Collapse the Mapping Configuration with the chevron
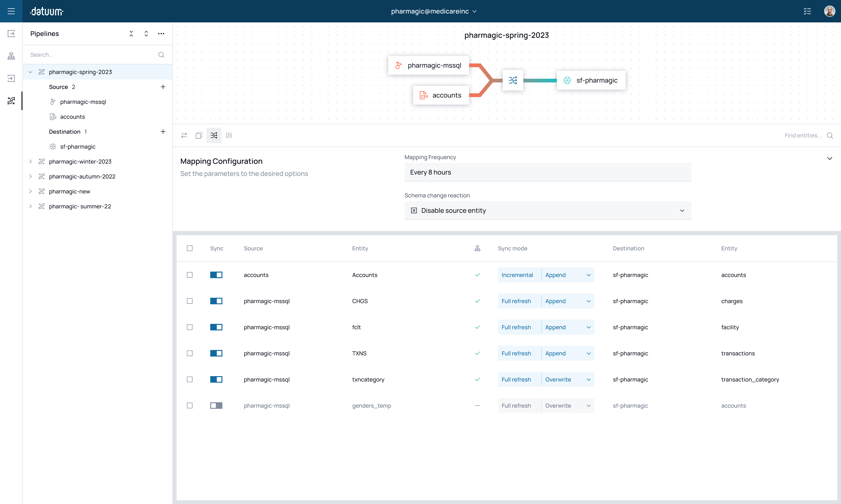 pos(830,158)
